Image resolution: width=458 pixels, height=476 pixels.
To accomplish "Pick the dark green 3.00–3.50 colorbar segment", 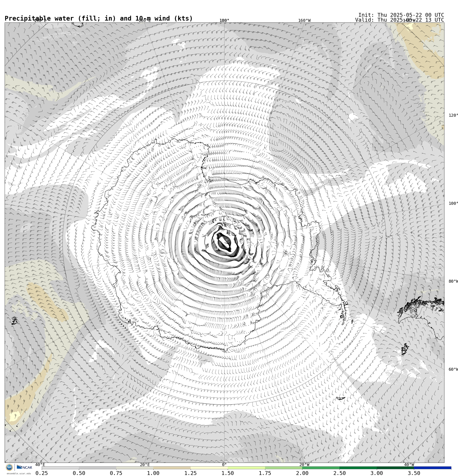I will (395, 468).
